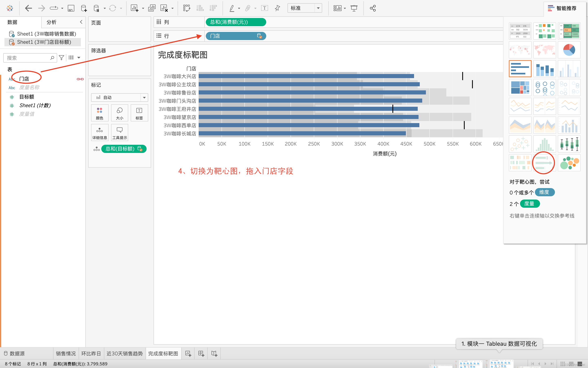The image size is (588, 368).
Task: Click the 总和(消费额(元)) column pill
Action: (x=236, y=22)
